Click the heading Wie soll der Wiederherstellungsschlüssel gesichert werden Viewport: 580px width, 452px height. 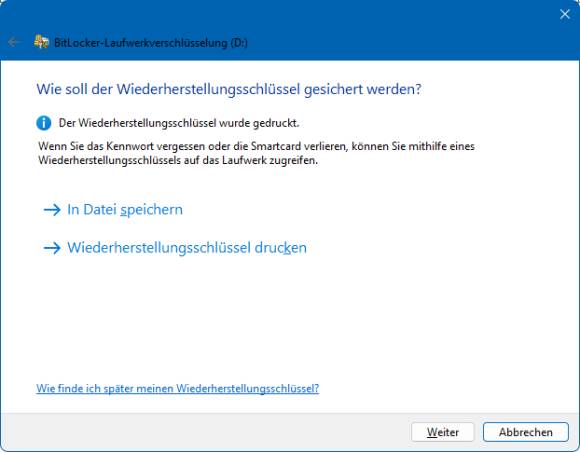pos(229,89)
